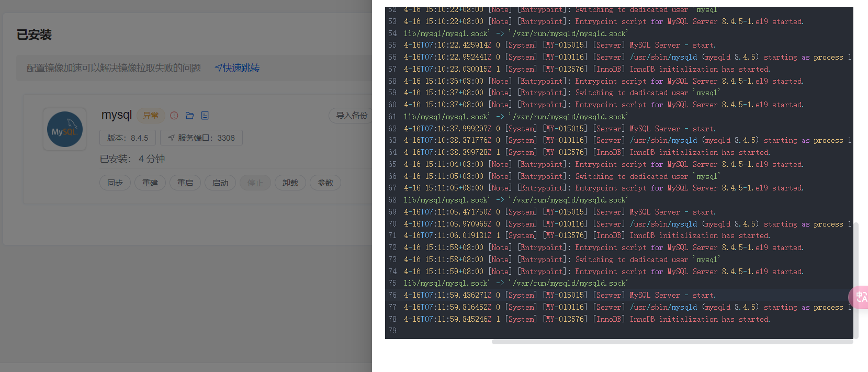Screen dimensions: 868x372
Task: Open the mysql log document icon
Action: click(x=205, y=116)
